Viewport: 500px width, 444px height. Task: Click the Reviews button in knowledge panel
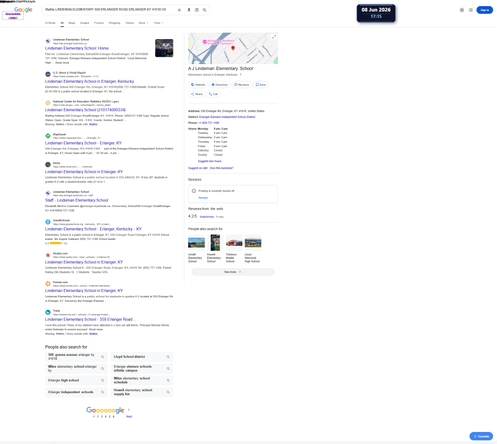[x=241, y=85]
